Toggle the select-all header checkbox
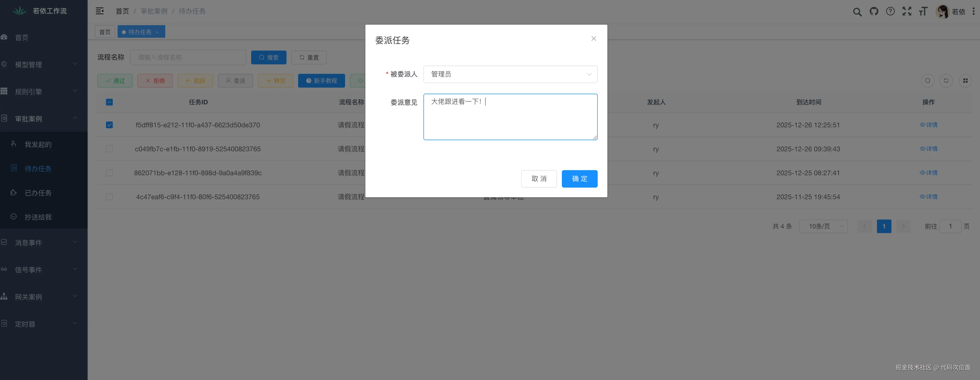The width and height of the screenshot is (980, 380). pyautogui.click(x=109, y=102)
